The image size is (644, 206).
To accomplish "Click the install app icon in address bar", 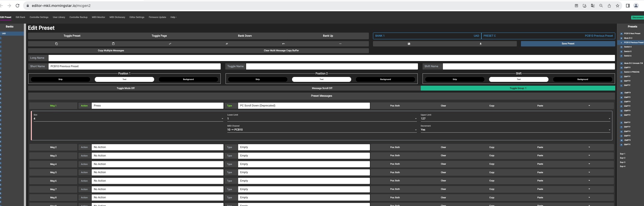I will coord(585,6).
